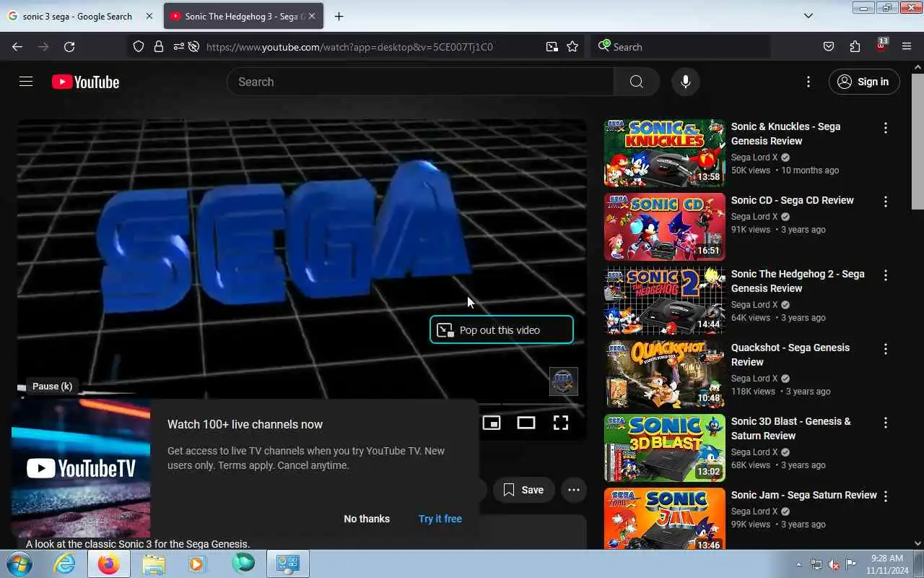The width and height of the screenshot is (924, 578).
Task: Open Windows Explorer folder in taskbar
Action: click(154, 564)
